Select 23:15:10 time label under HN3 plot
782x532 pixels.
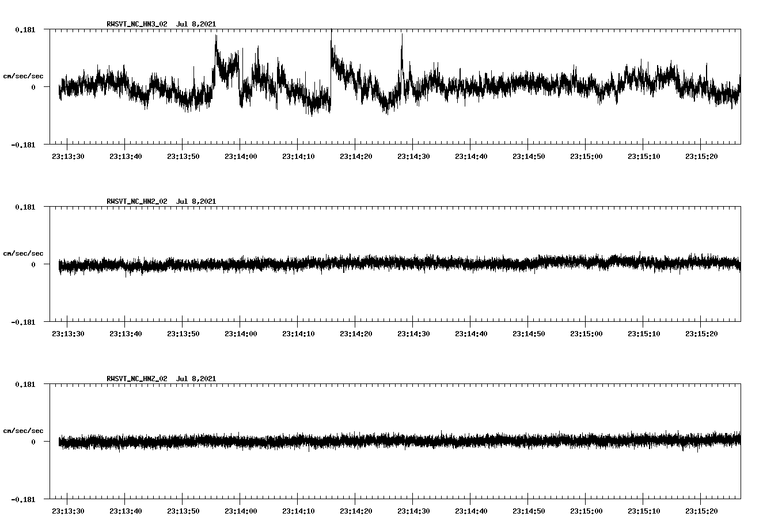pyautogui.click(x=644, y=157)
